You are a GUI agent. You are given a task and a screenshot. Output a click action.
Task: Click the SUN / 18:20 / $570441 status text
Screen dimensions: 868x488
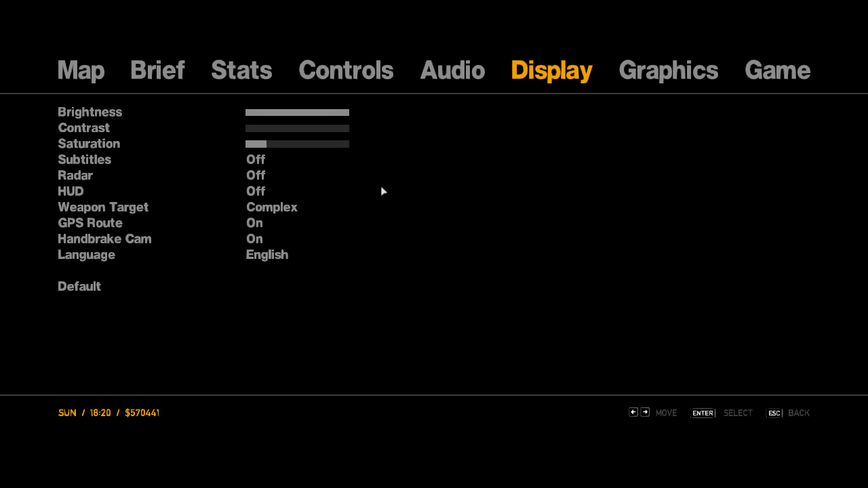[x=108, y=413]
